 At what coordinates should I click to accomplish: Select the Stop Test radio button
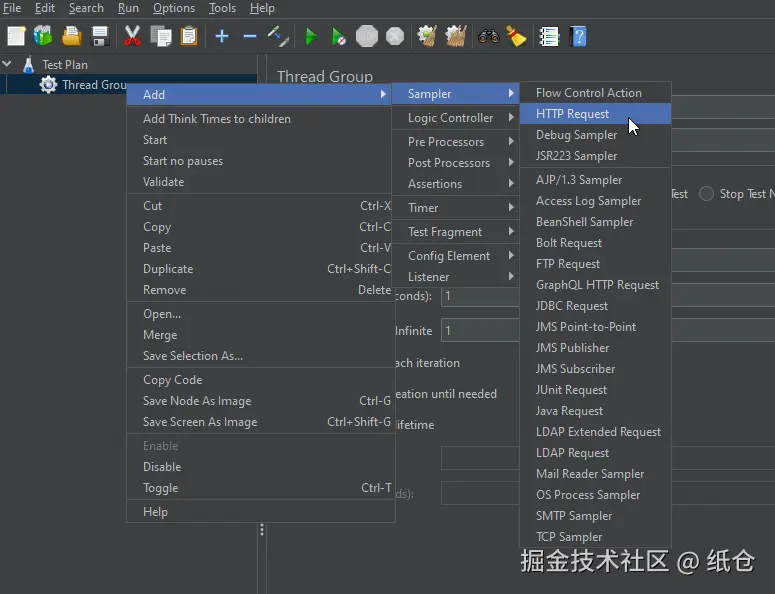(x=706, y=194)
